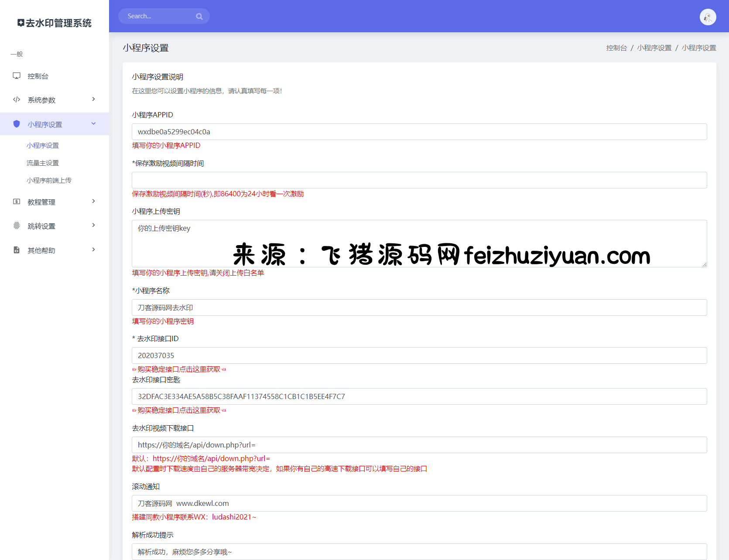The image size is (729, 560).
Task: Click the 教程管理 sidebar icon
Action: [17, 201]
